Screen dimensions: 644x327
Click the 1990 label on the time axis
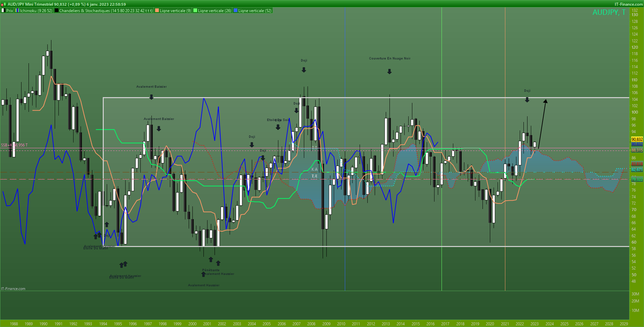click(43, 324)
